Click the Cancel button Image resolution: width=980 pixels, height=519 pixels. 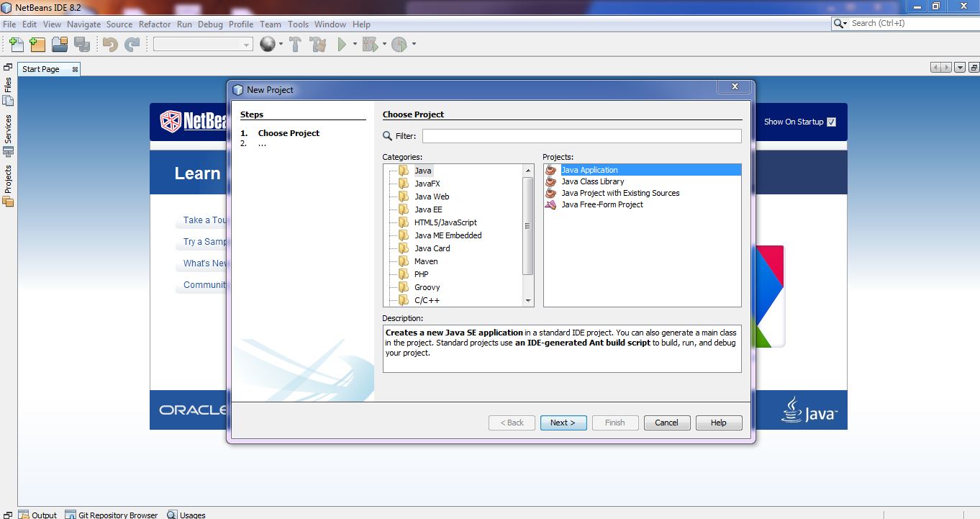[x=667, y=423]
